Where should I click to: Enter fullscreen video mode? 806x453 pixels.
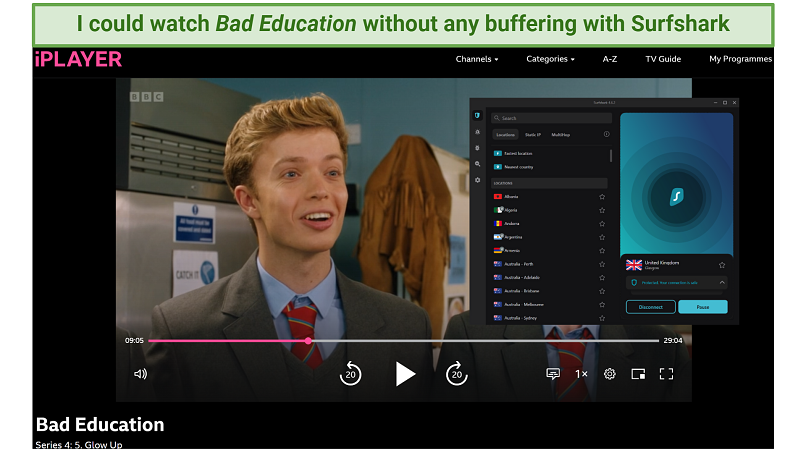click(x=666, y=374)
